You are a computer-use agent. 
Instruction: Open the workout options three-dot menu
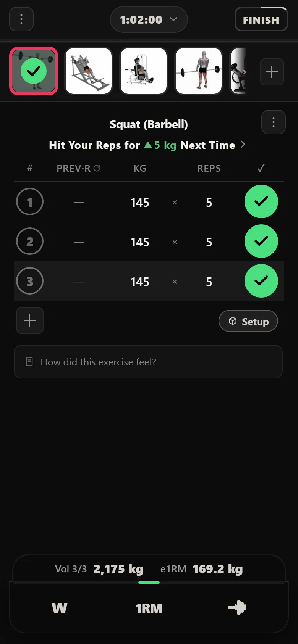click(x=21, y=19)
